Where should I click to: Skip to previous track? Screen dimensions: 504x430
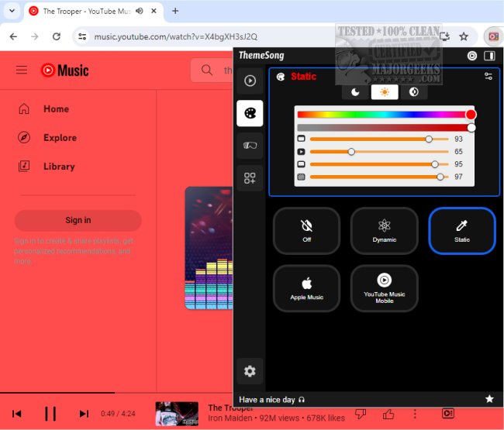17,414
